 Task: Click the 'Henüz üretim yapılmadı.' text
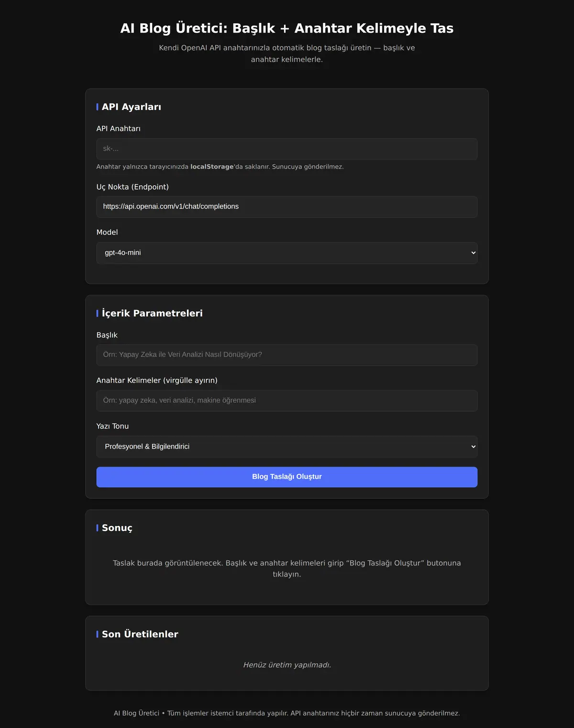click(287, 665)
